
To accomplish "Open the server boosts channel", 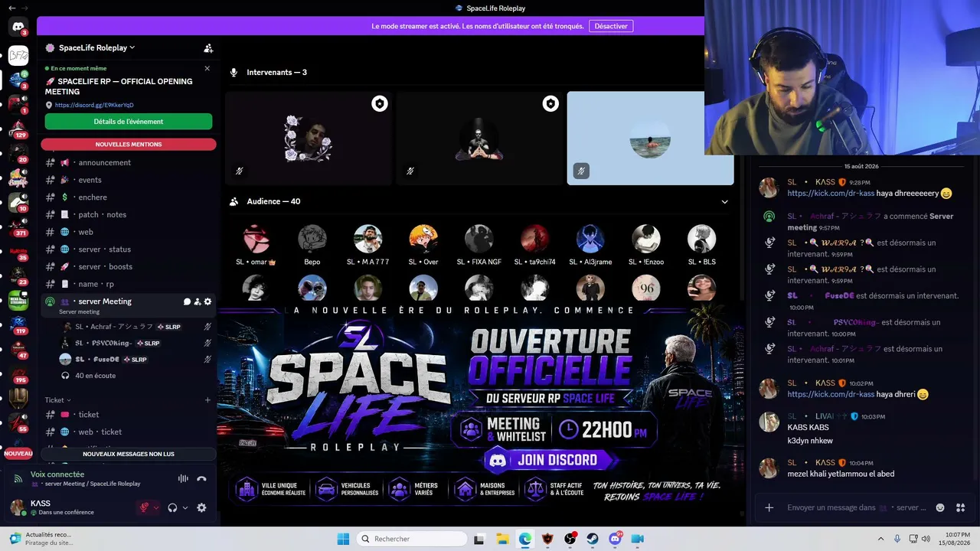I will pyautogui.click(x=129, y=266).
